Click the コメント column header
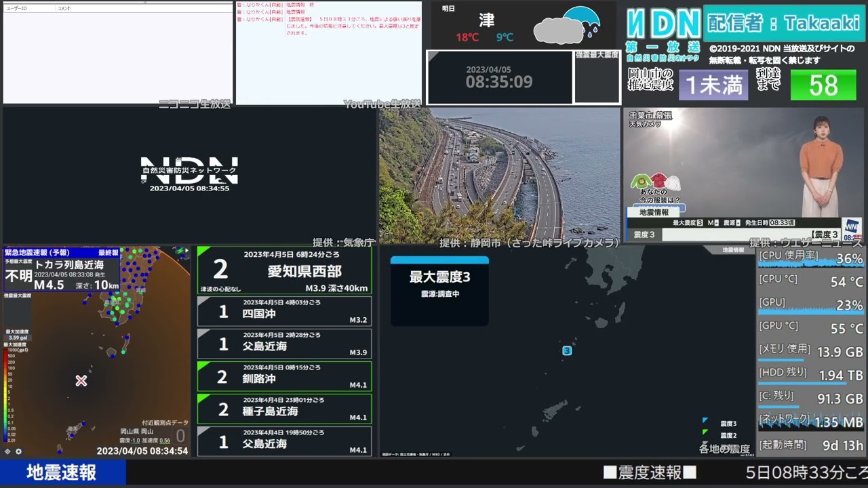 point(64,8)
